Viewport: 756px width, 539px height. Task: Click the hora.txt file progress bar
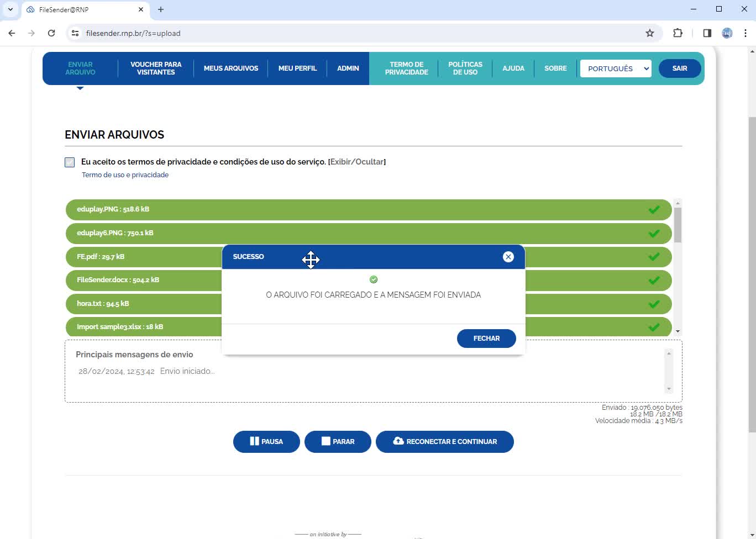pyautogui.click(x=369, y=304)
